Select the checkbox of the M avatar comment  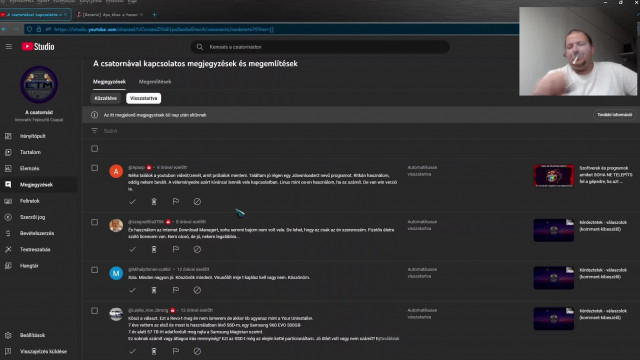click(94, 270)
